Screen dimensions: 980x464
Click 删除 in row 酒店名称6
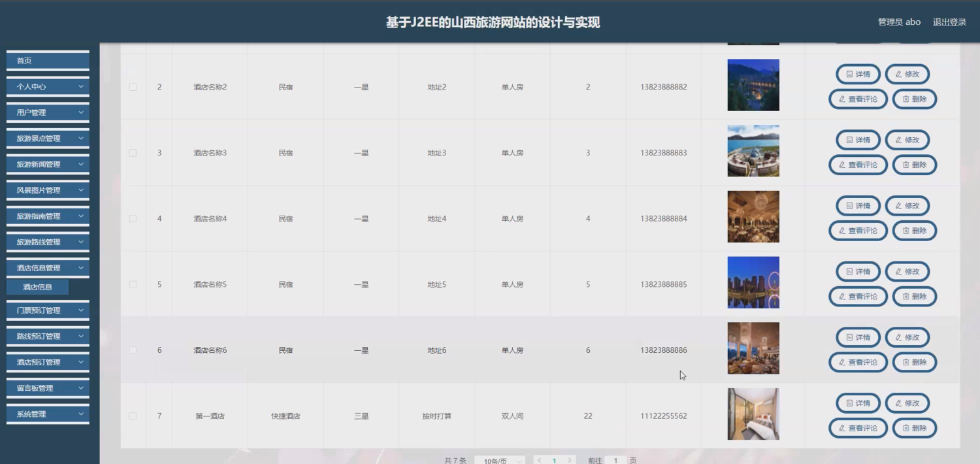(x=915, y=362)
